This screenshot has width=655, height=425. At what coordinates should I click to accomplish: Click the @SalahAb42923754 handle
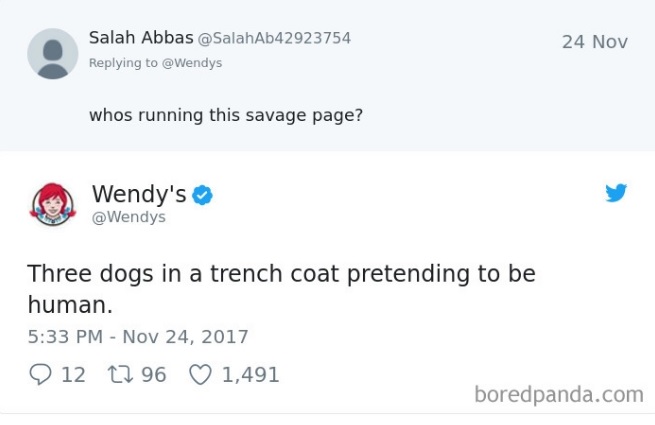click(275, 39)
